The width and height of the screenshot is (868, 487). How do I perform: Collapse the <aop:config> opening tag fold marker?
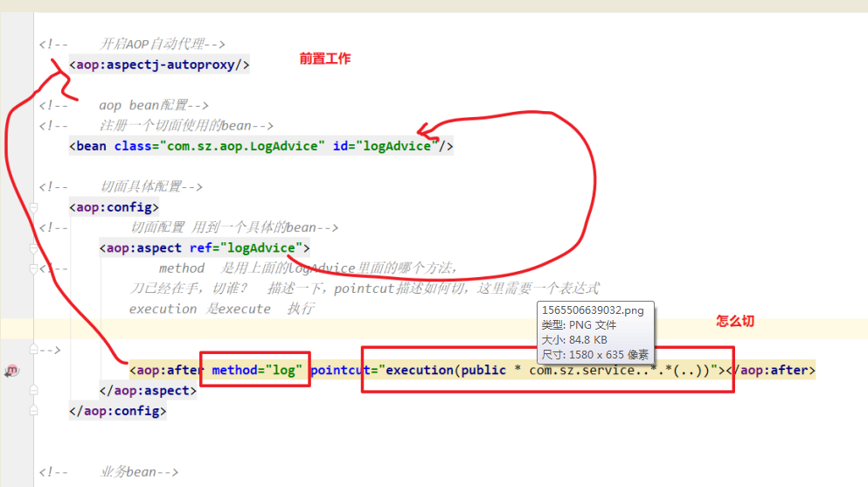coord(34,207)
